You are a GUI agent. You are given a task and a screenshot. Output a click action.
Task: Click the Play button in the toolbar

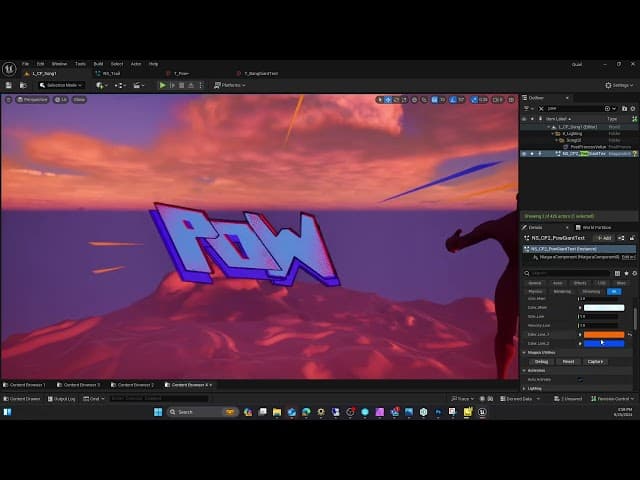click(163, 85)
